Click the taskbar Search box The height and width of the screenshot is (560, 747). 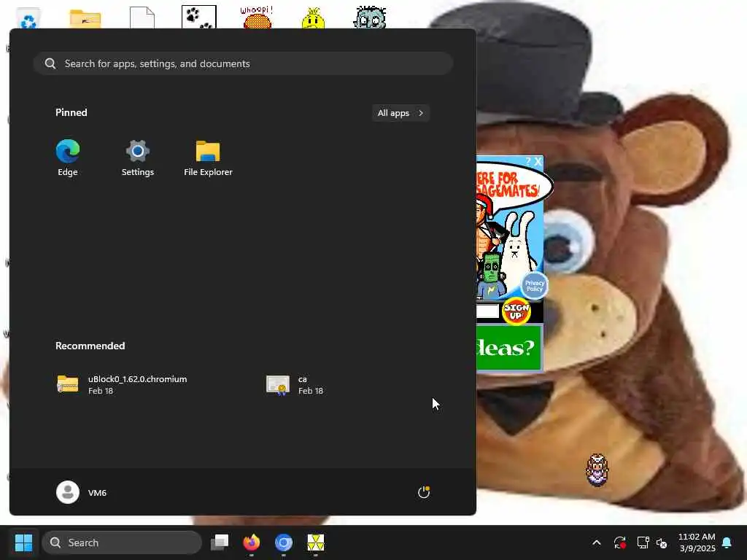[x=122, y=542]
